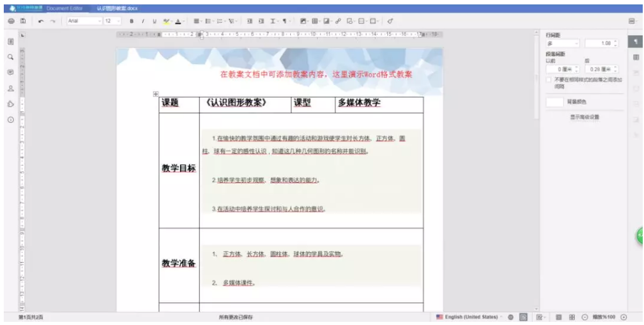Toggle spell checking in the status bar
The image size is (644, 325).
[523, 317]
